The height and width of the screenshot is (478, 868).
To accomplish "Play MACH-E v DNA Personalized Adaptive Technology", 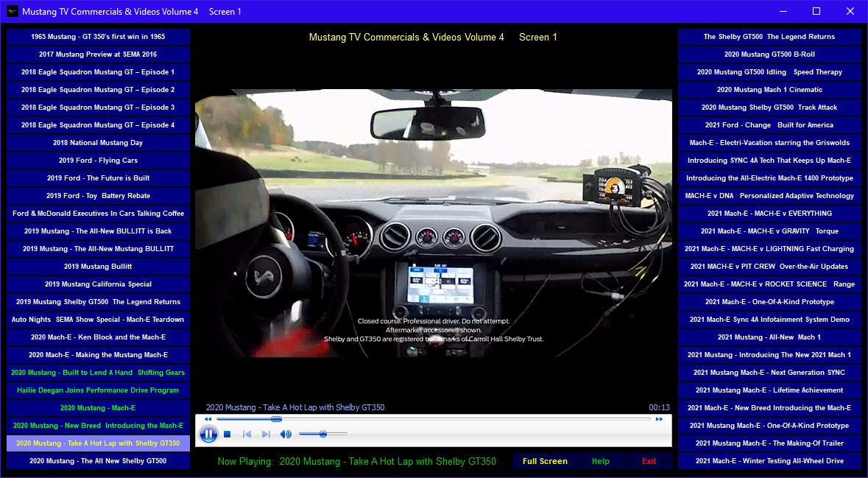I will (769, 196).
